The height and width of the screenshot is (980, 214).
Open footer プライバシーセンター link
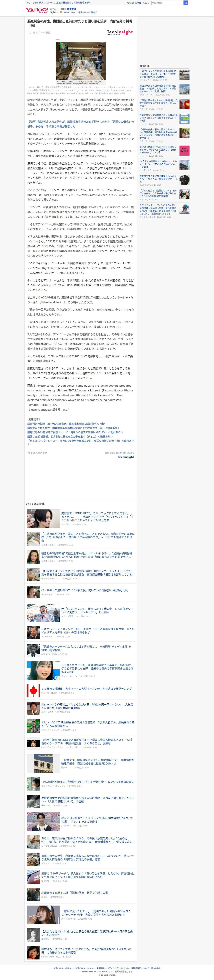tap(85, 968)
